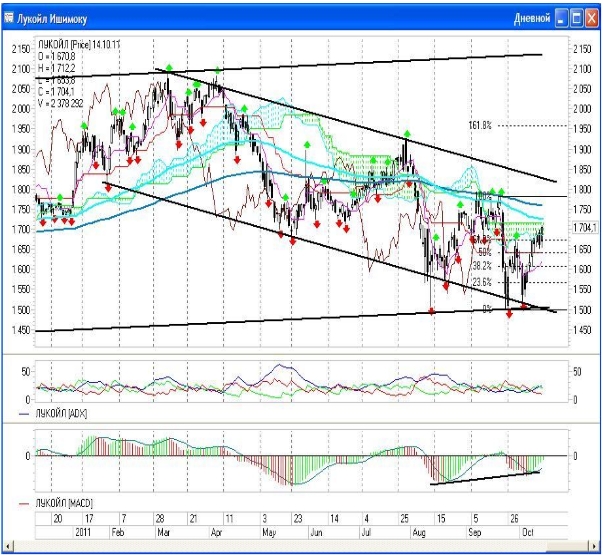This screenshot has width=604, height=555.
Task: Click the '23.6%' Fibonacci level label
Action: click(482, 282)
